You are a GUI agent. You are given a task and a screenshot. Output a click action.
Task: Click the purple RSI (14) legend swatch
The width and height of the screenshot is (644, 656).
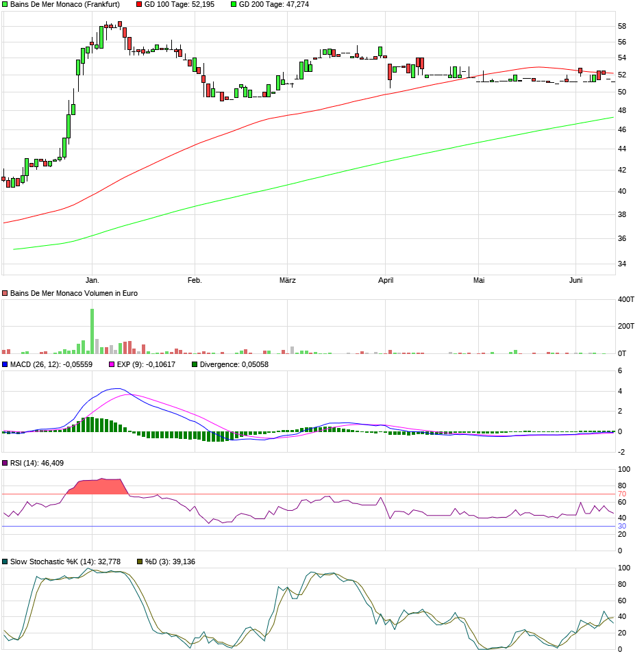point(5,463)
